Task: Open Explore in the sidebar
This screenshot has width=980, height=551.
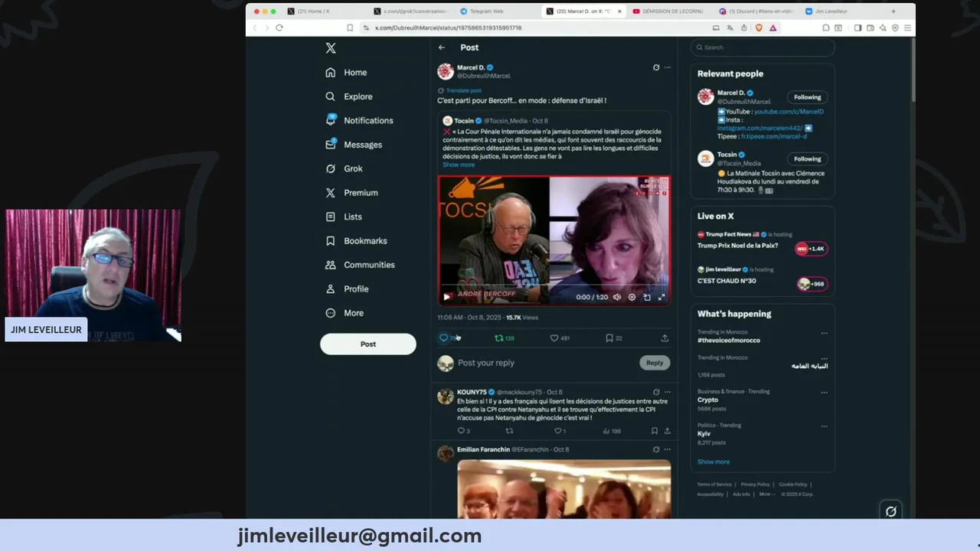Action: [348, 96]
